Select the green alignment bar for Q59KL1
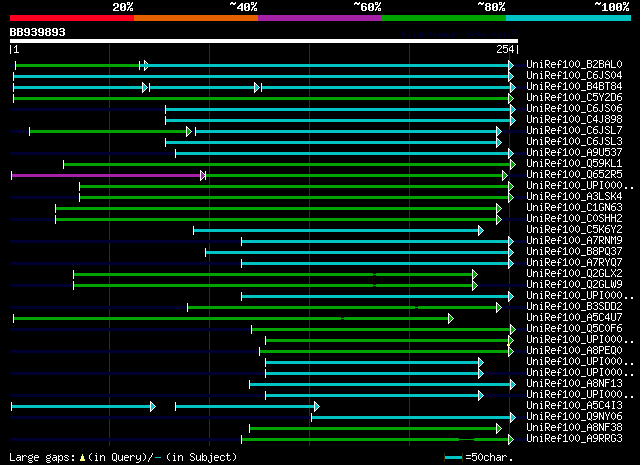 coord(287,165)
